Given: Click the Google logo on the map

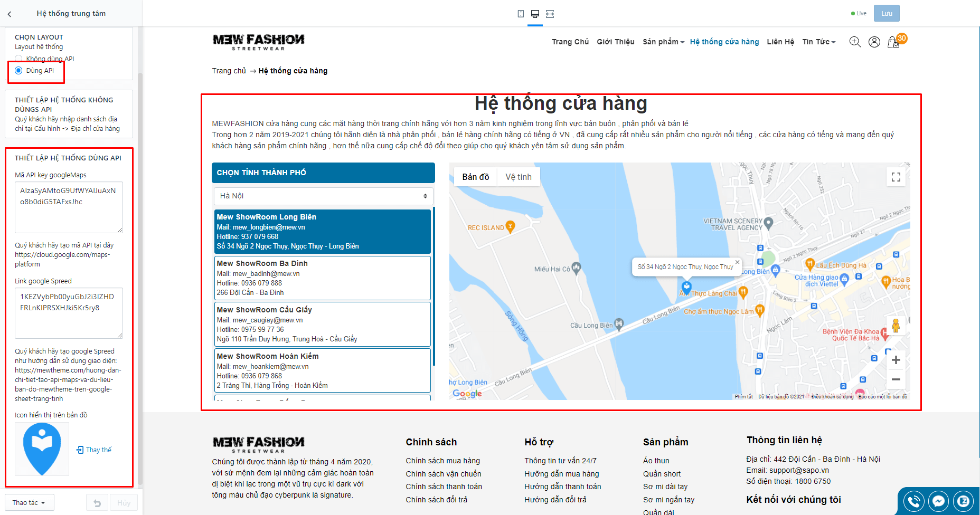Looking at the screenshot, I should coord(467,394).
